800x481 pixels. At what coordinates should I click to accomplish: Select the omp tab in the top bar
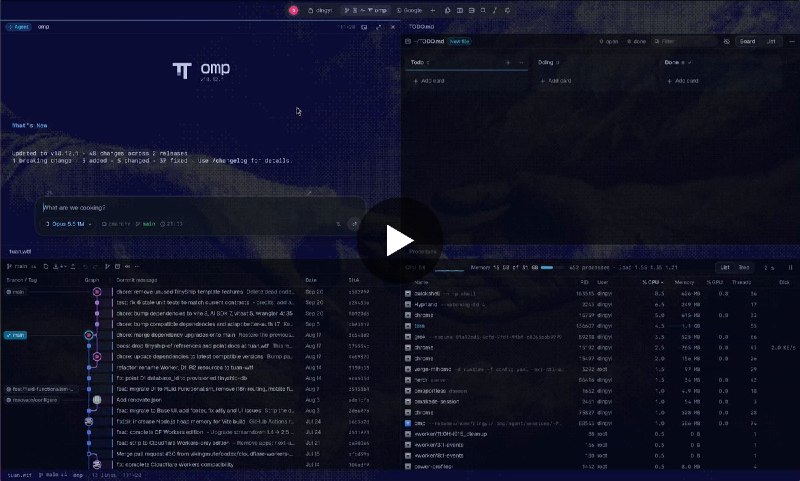coord(366,10)
